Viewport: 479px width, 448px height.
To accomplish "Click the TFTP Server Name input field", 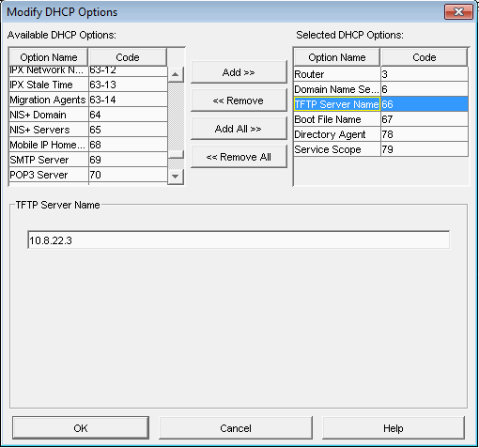I will tap(239, 240).
